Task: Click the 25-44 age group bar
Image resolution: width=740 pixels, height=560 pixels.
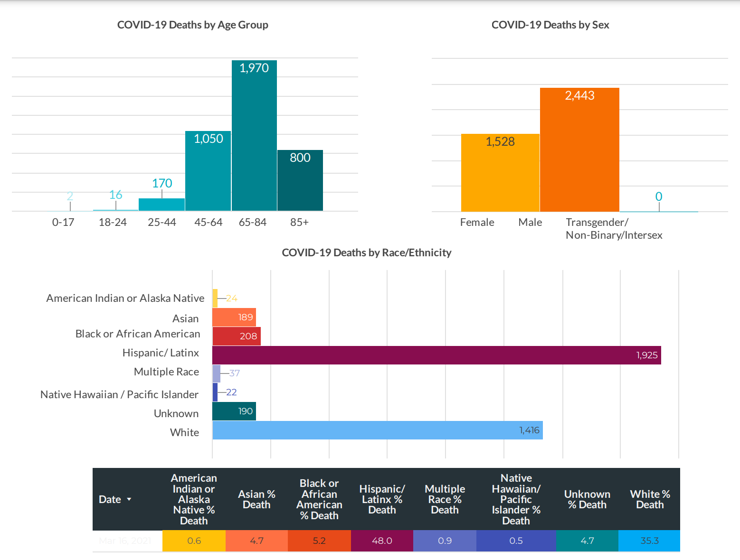Action: tap(161, 205)
